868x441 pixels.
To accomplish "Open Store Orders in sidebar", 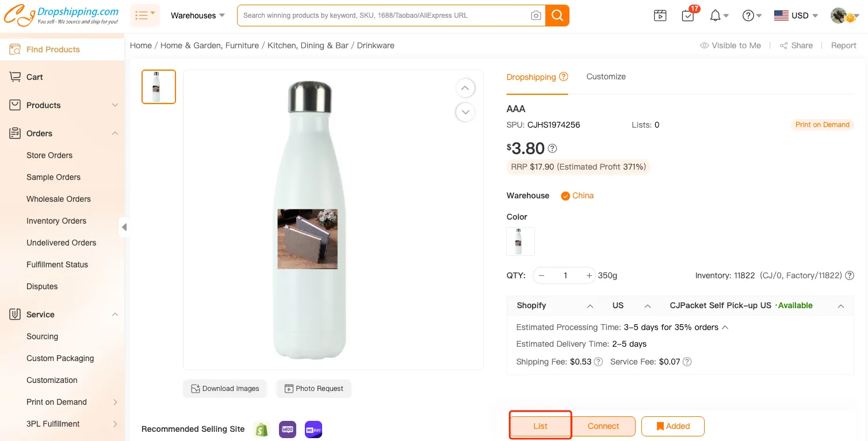I will [49, 155].
